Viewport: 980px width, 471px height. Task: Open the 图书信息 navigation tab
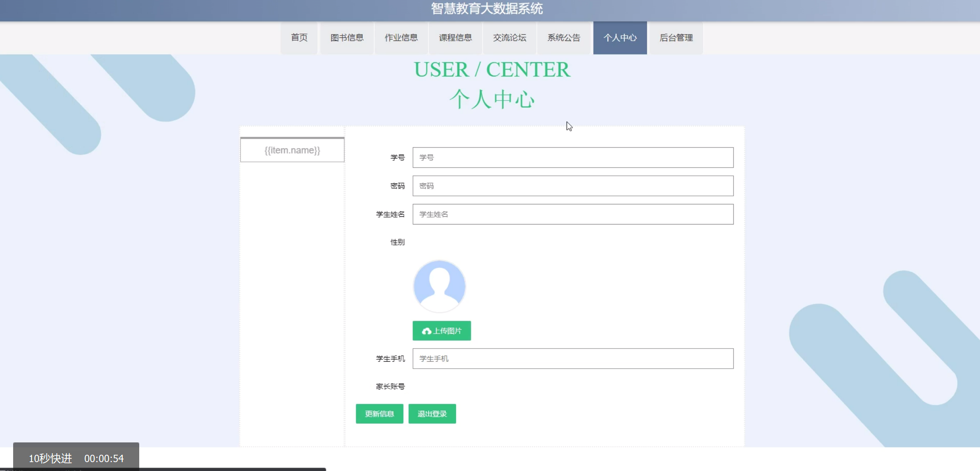pyautogui.click(x=347, y=37)
